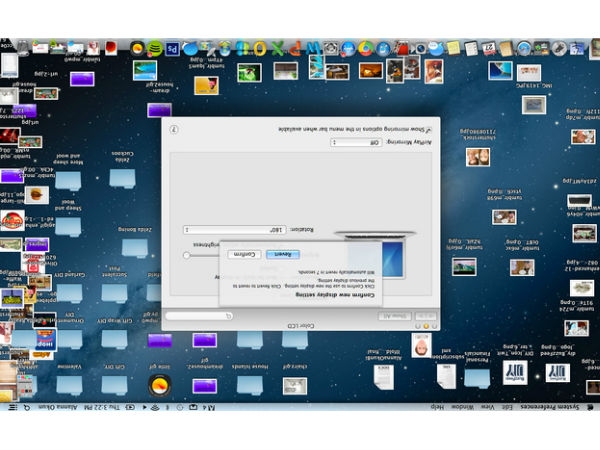Launch Google Chrome from the dock

tap(365, 49)
